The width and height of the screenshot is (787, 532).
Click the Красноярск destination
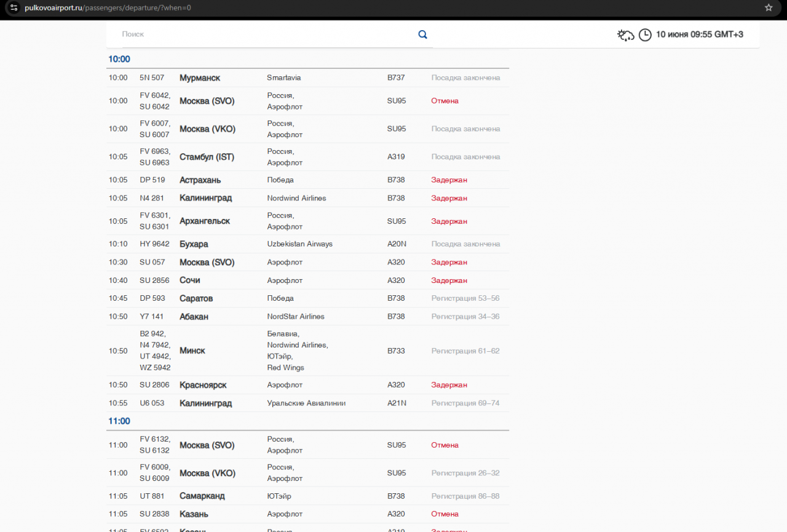203,385
